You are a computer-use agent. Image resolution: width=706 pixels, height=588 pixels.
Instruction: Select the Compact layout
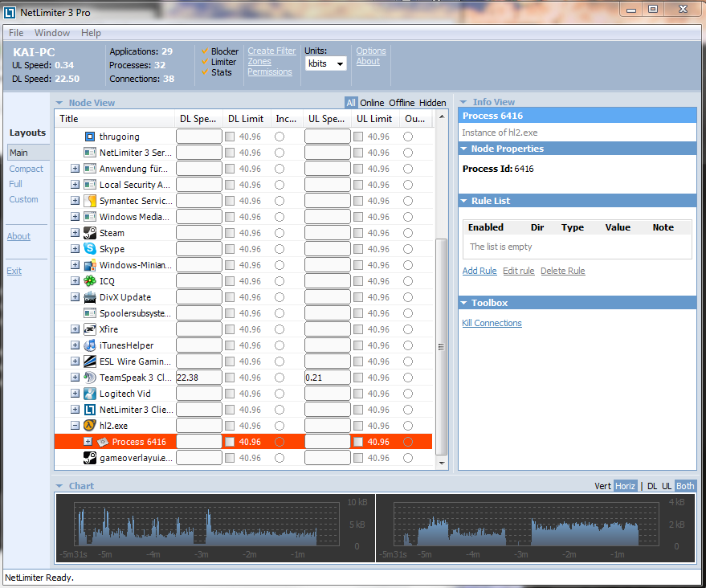pos(27,169)
